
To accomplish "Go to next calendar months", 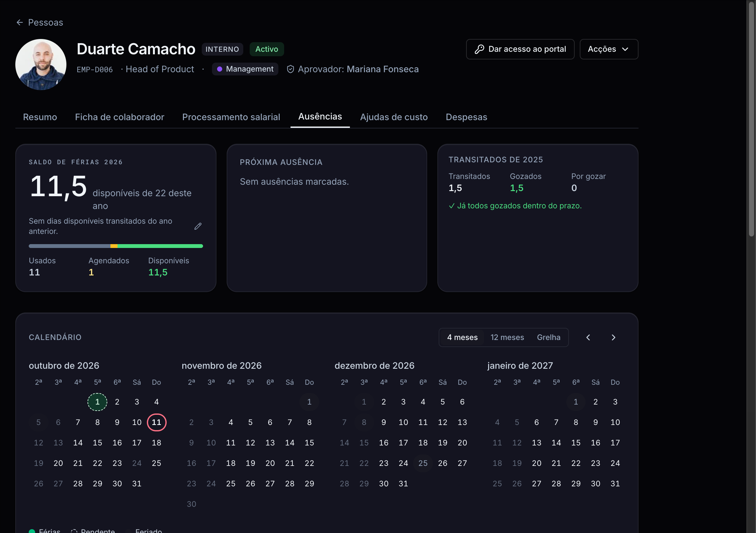I will click(613, 337).
